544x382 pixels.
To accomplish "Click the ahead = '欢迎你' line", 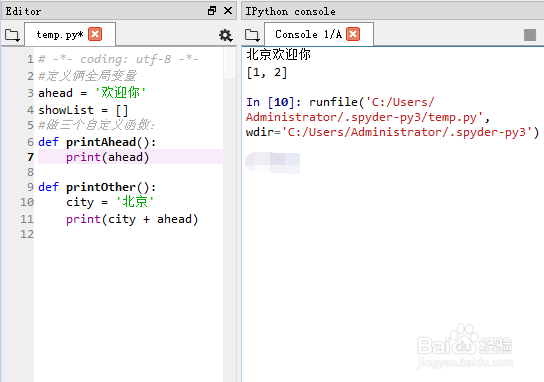I will coord(92,93).
